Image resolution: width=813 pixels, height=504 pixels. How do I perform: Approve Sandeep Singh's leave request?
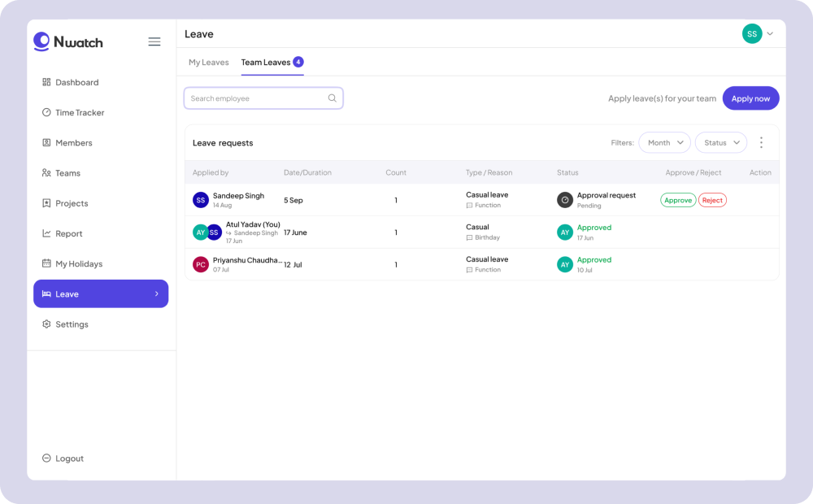(677, 200)
